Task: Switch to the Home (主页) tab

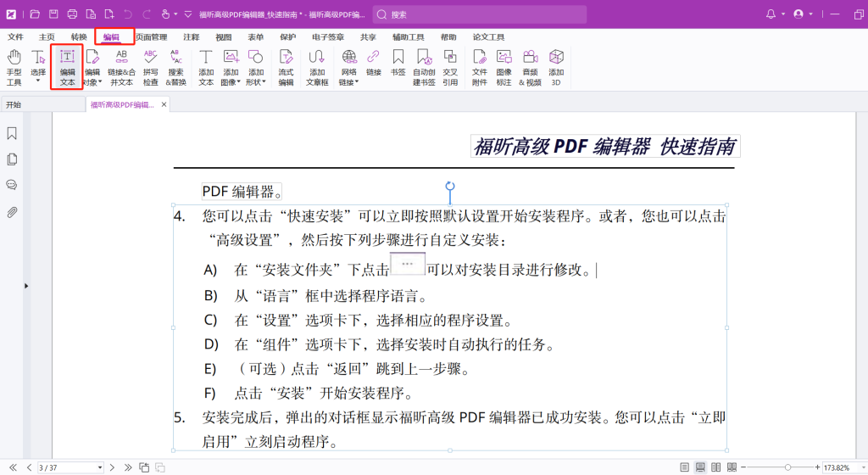Action: click(47, 37)
